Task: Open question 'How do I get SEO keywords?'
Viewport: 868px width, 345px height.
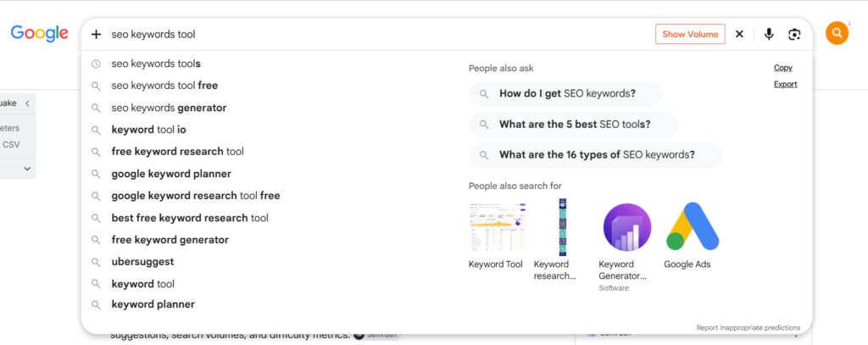Action: 565,93
